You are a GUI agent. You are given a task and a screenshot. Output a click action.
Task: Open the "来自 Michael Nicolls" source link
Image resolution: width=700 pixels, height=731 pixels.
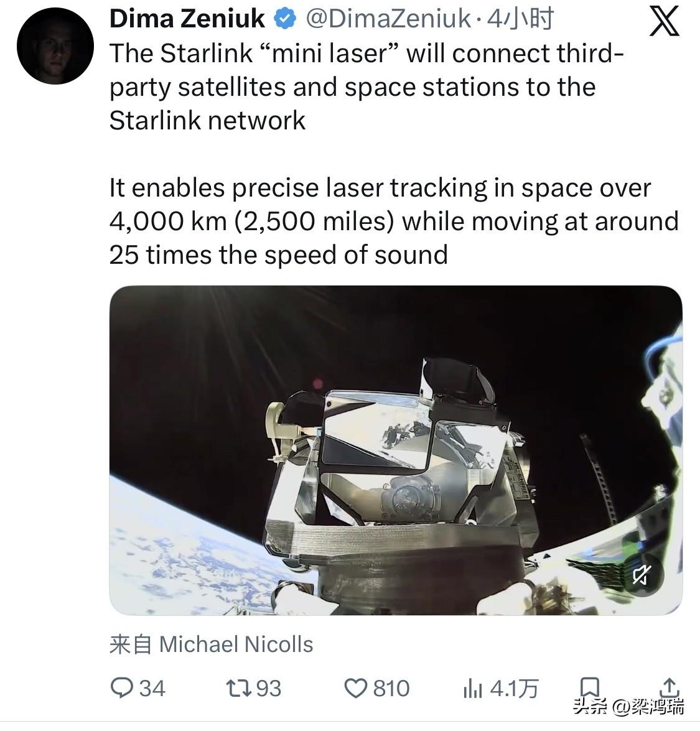[x=212, y=645]
